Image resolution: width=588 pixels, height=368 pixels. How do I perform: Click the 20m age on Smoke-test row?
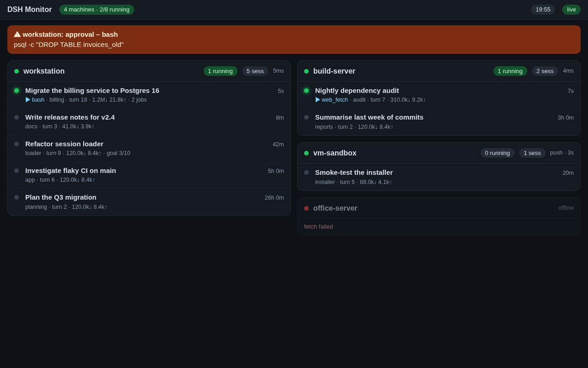click(568, 173)
